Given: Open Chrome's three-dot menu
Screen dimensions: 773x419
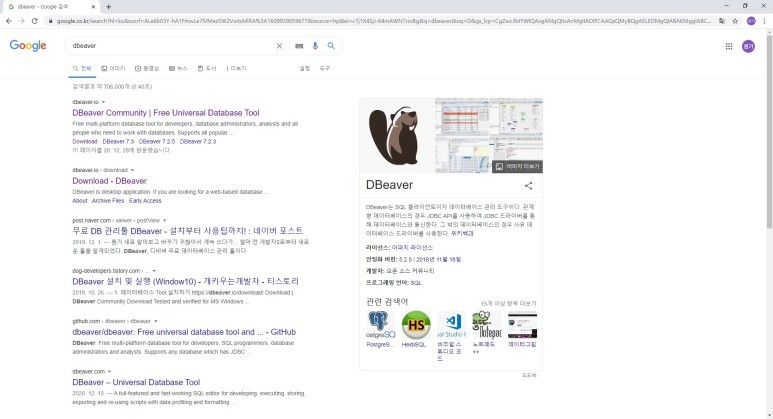Looking at the screenshot, I should click(x=765, y=21).
